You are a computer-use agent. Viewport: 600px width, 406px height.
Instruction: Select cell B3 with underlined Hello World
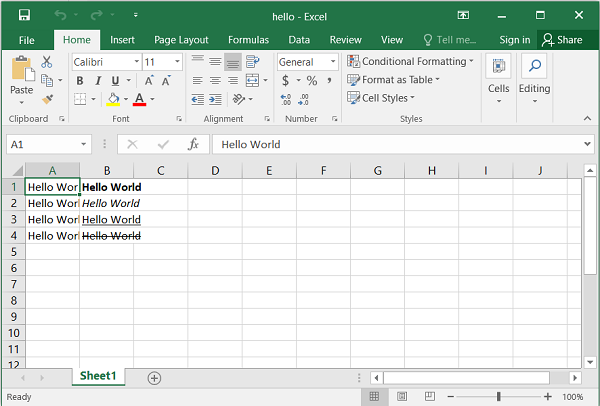[107, 219]
